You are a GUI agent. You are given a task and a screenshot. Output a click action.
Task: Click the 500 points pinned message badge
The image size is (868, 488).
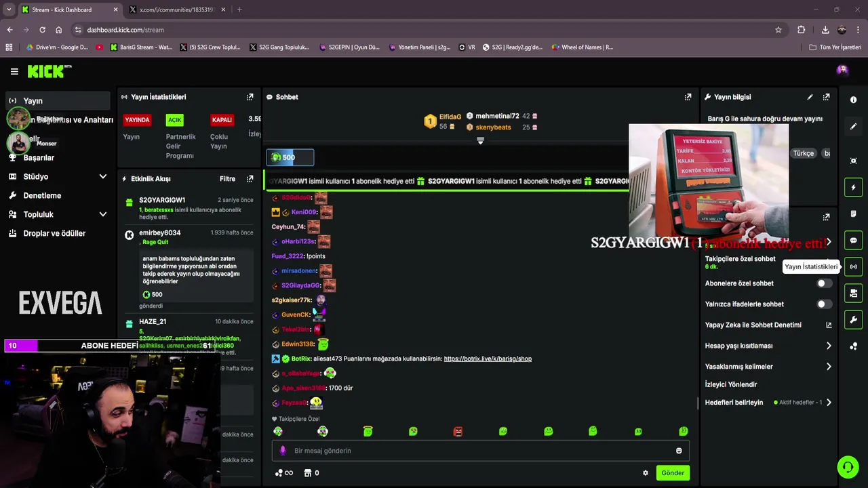point(290,157)
